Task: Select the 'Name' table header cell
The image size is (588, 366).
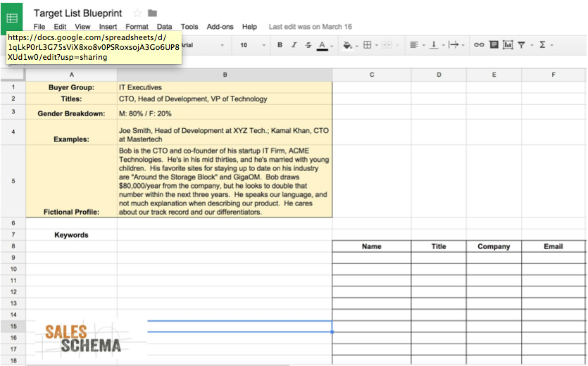Action: coord(372,246)
